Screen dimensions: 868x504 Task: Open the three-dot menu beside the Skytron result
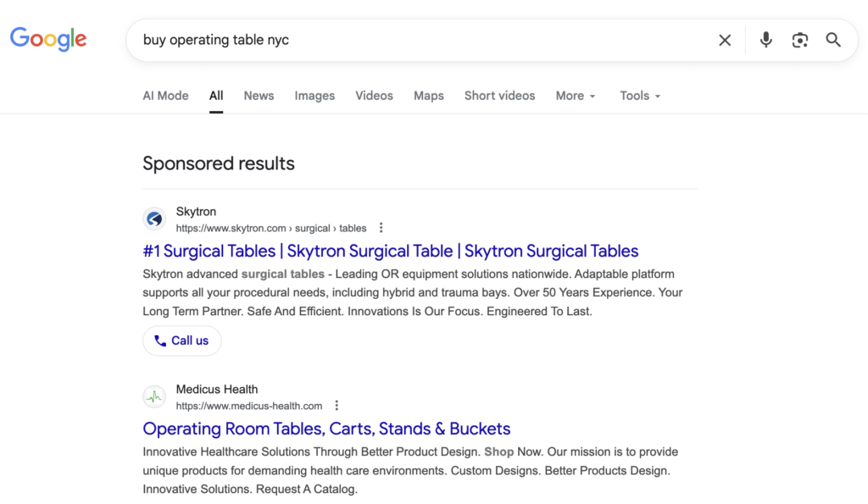coord(381,227)
